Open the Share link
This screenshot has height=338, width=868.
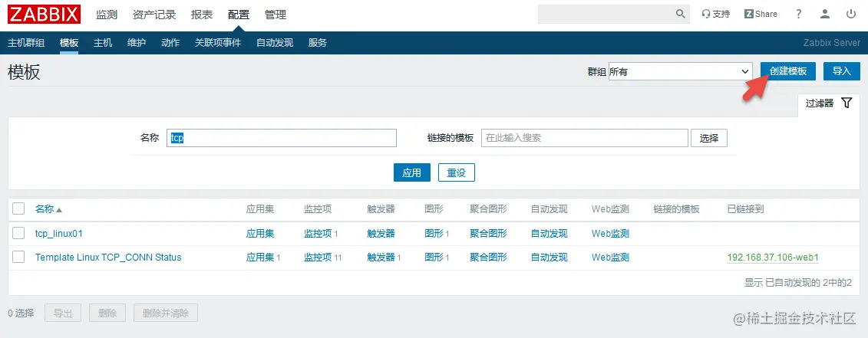[x=761, y=15]
